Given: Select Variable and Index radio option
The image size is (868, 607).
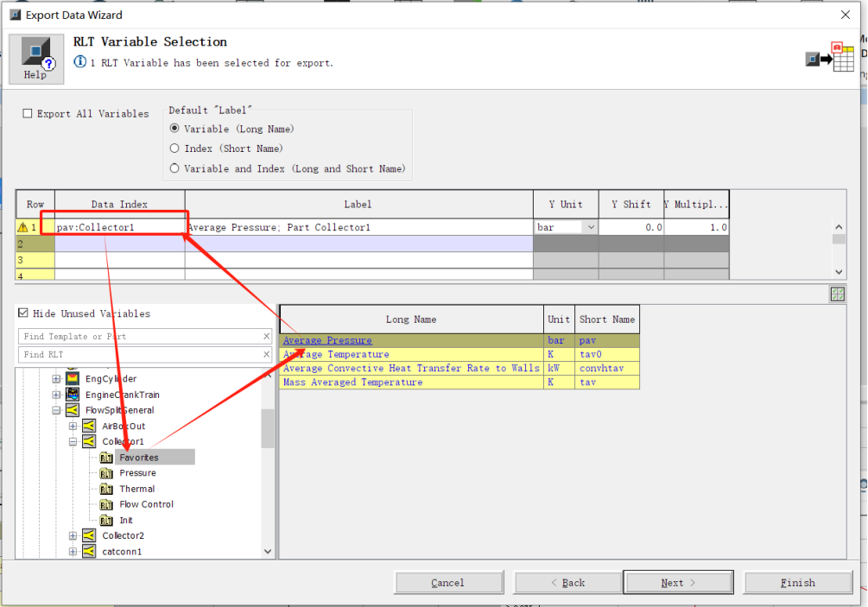Looking at the screenshot, I should pyautogui.click(x=174, y=168).
